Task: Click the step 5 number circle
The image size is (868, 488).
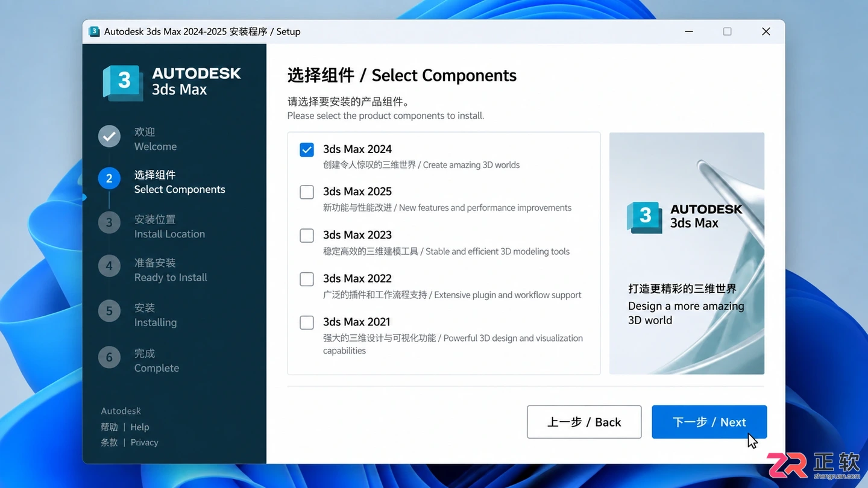Action: click(x=109, y=311)
